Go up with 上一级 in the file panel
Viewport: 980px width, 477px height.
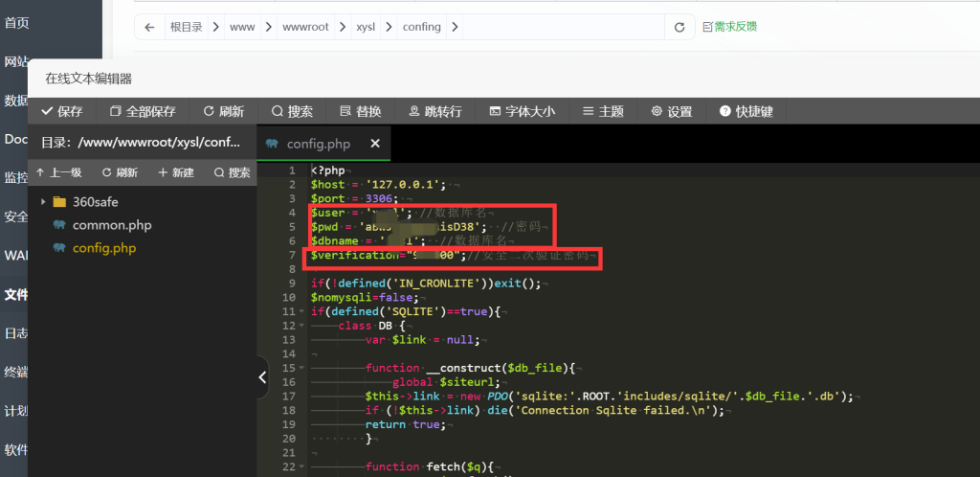(x=58, y=172)
